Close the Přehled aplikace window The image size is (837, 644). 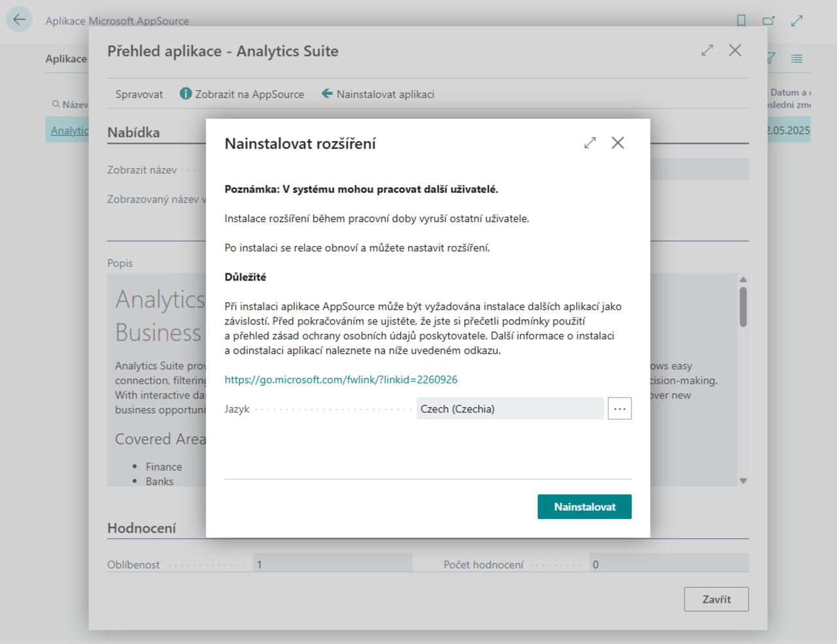pos(735,50)
